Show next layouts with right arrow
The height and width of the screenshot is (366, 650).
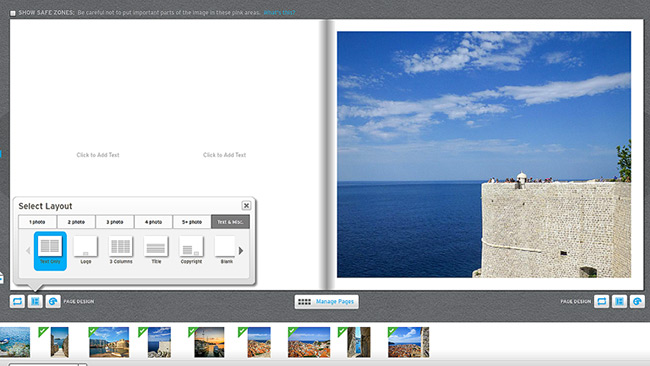coord(241,250)
